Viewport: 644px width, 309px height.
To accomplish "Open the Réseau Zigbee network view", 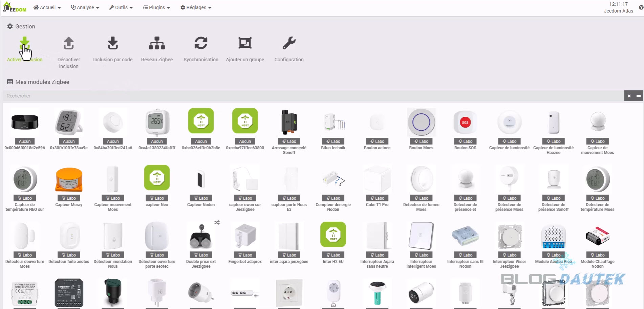I will coord(157,44).
